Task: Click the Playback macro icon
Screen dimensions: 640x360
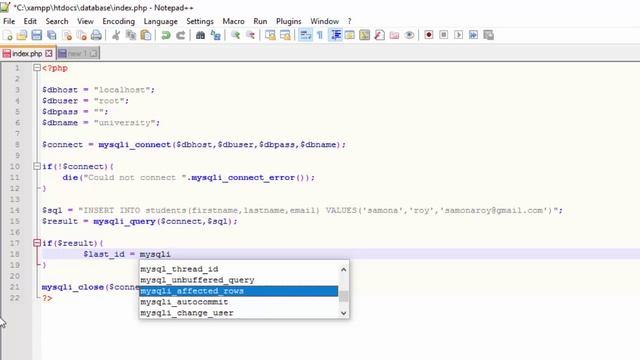Action: click(x=458, y=35)
